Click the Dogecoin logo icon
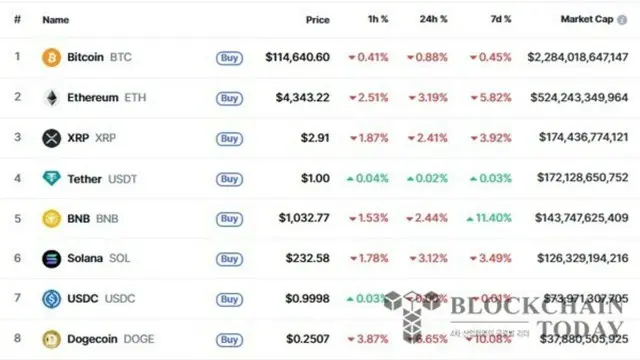The width and height of the screenshot is (640, 360). click(51, 339)
